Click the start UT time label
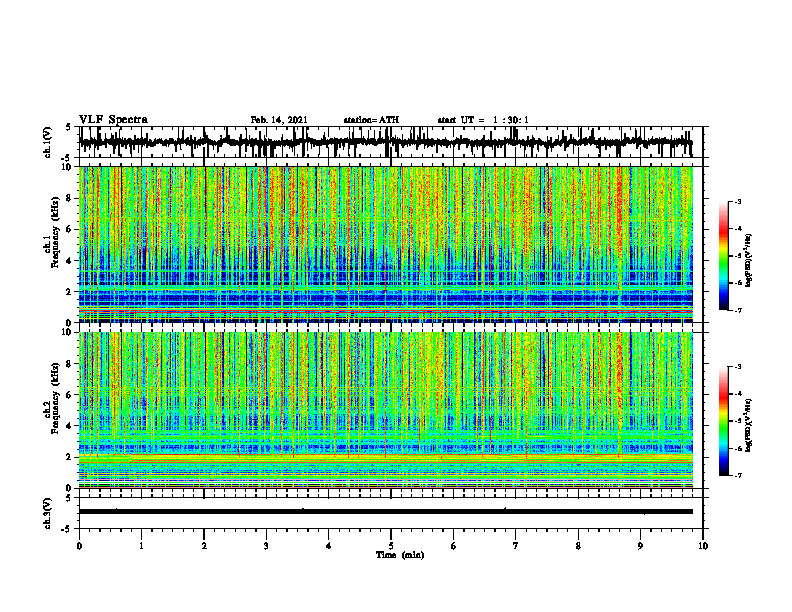This screenshot has height=612, width=792. [x=483, y=120]
